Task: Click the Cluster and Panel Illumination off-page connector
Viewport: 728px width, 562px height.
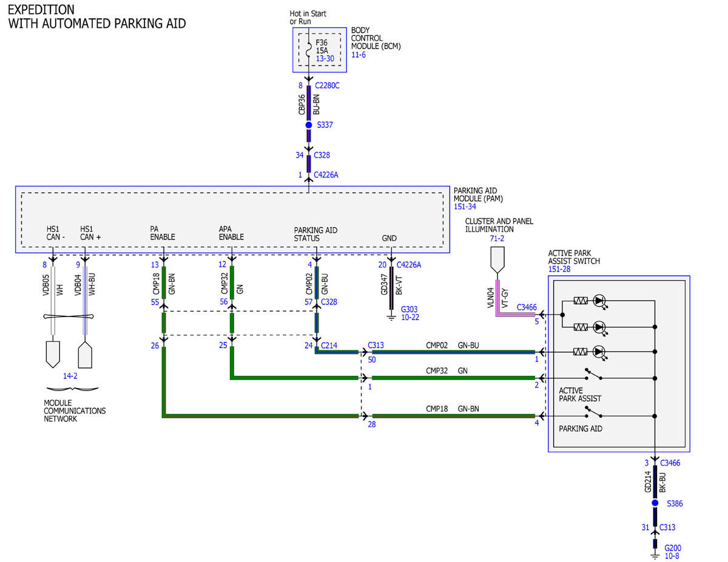Action: coord(497,259)
